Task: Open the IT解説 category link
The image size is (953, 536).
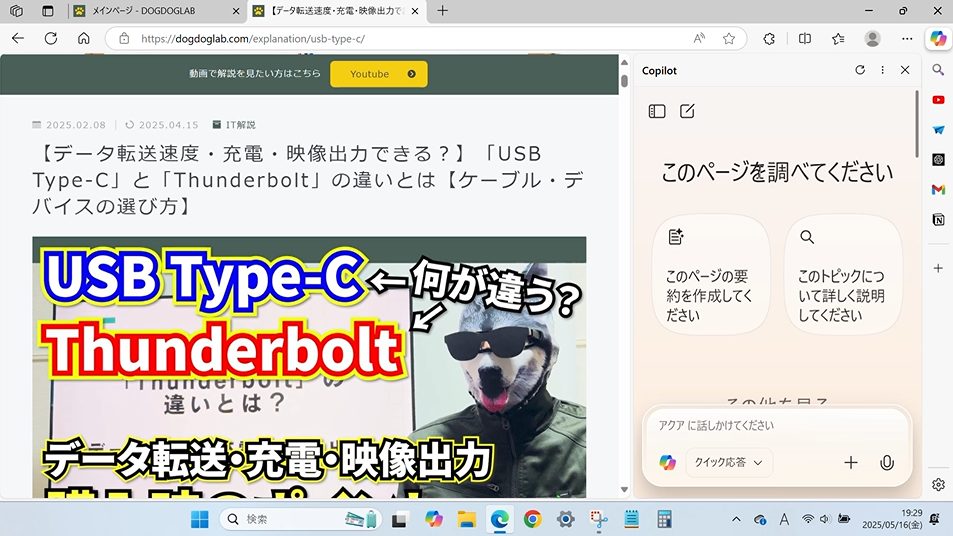Action: pyautogui.click(x=240, y=125)
